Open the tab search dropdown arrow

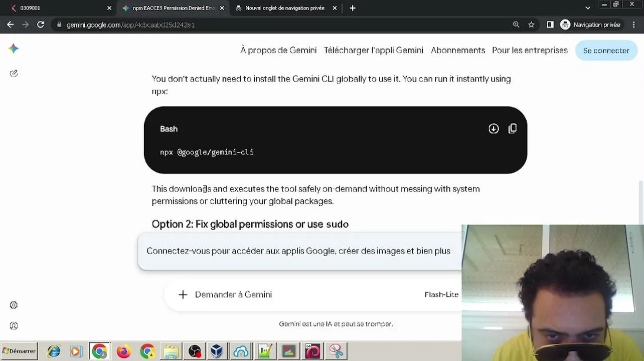[588, 8]
